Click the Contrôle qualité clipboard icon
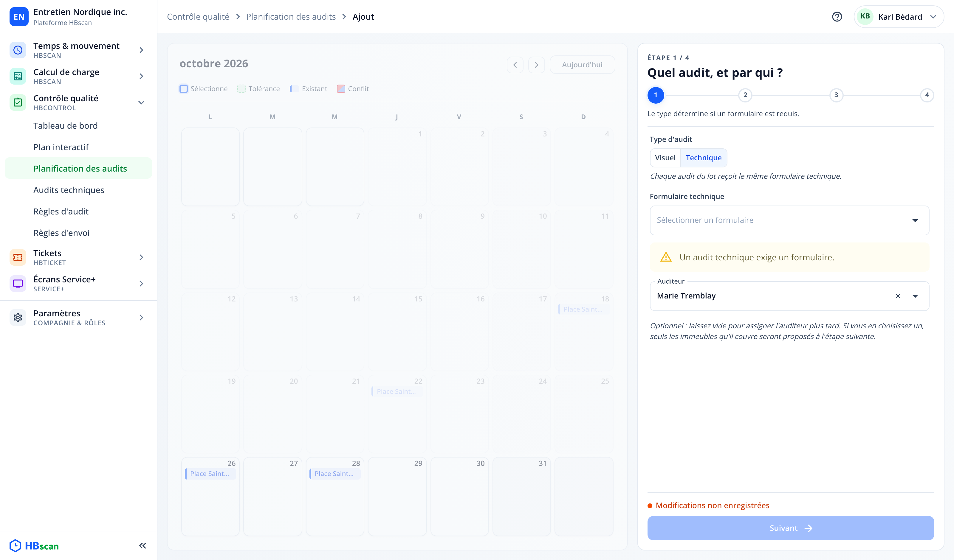The height and width of the screenshot is (560, 954). [18, 102]
